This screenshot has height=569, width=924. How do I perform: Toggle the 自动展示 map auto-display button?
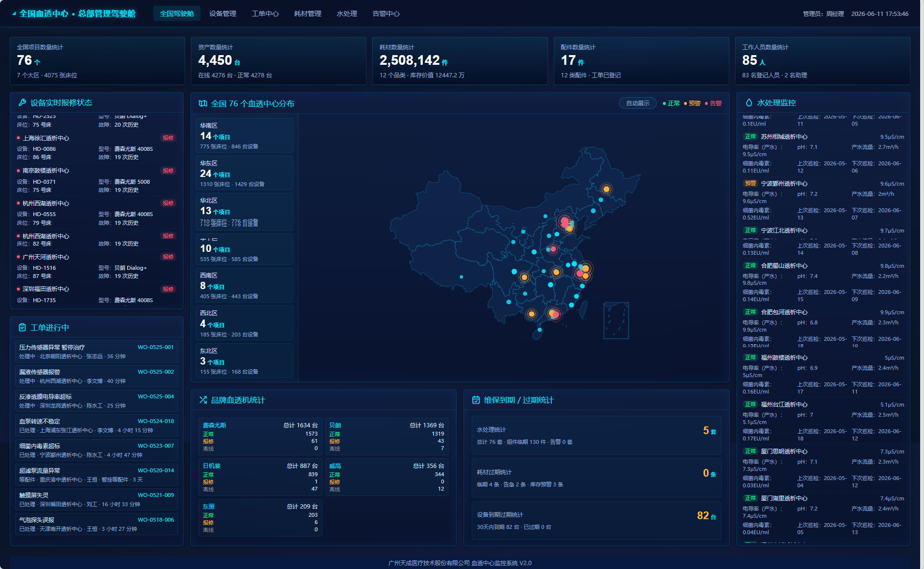[637, 103]
